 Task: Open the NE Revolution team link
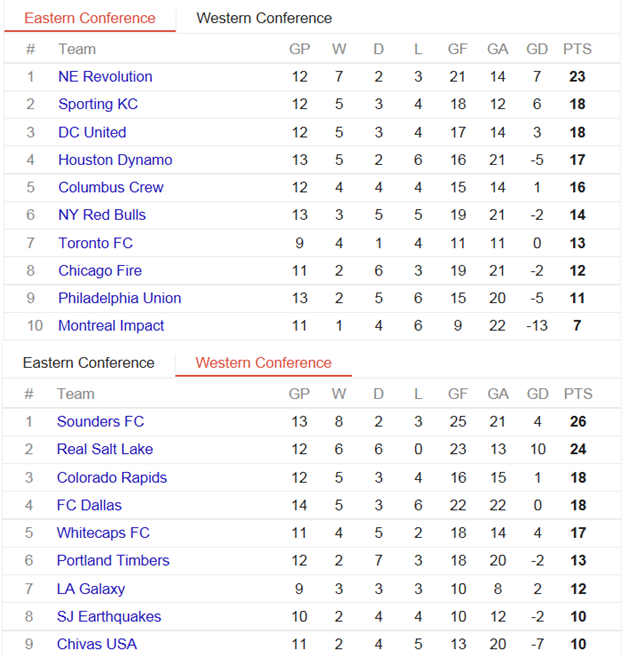pos(105,77)
